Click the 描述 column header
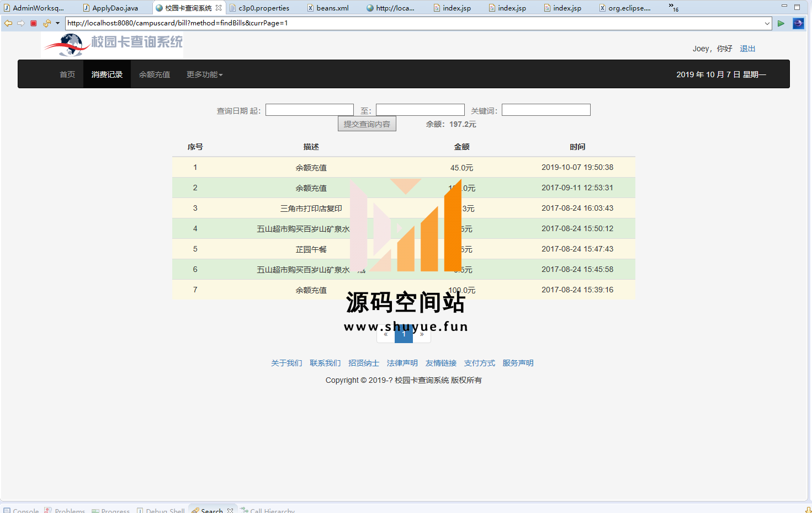Viewport: 812px width, 513px height. [311, 147]
